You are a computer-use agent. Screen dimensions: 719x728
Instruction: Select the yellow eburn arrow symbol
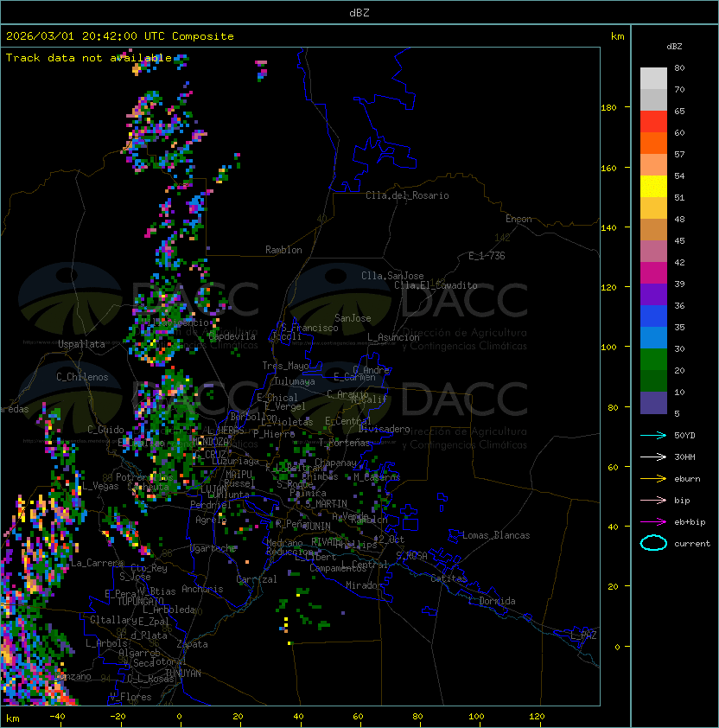pos(653,478)
